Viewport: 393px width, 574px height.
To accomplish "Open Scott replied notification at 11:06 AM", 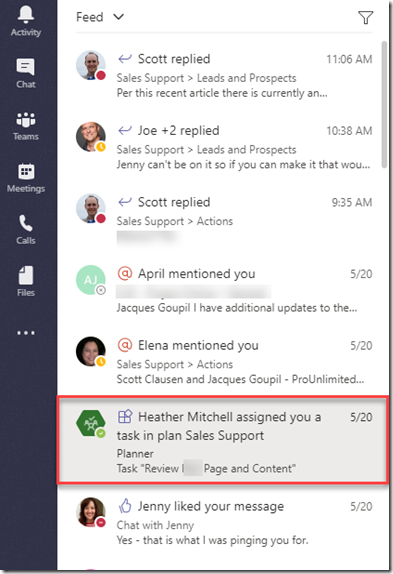I will [224, 76].
